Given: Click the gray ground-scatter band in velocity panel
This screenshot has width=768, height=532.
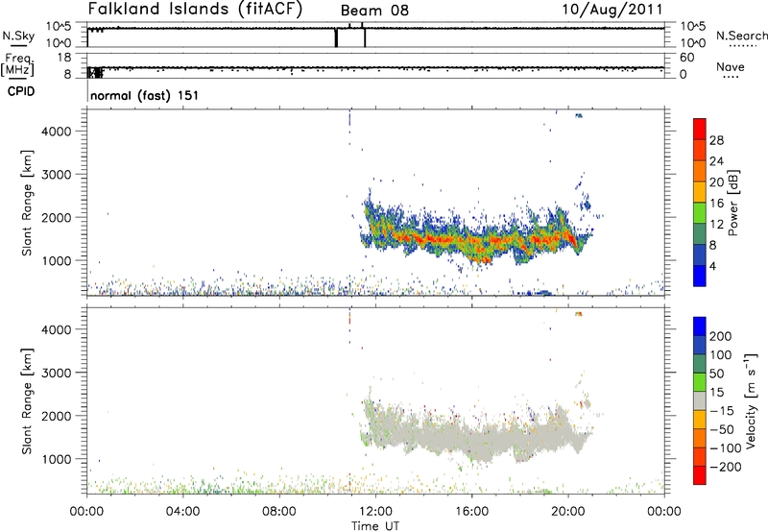Looking at the screenshot, I should click(470, 436).
